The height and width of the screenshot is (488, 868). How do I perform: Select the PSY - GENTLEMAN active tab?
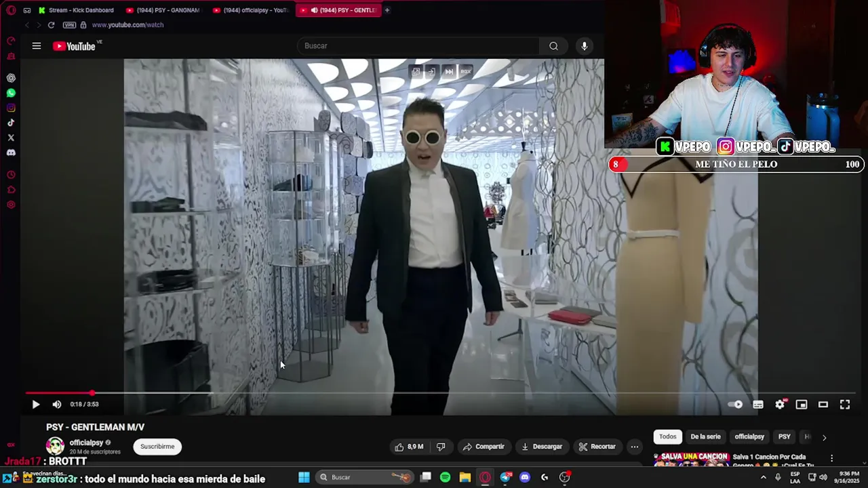pos(338,10)
